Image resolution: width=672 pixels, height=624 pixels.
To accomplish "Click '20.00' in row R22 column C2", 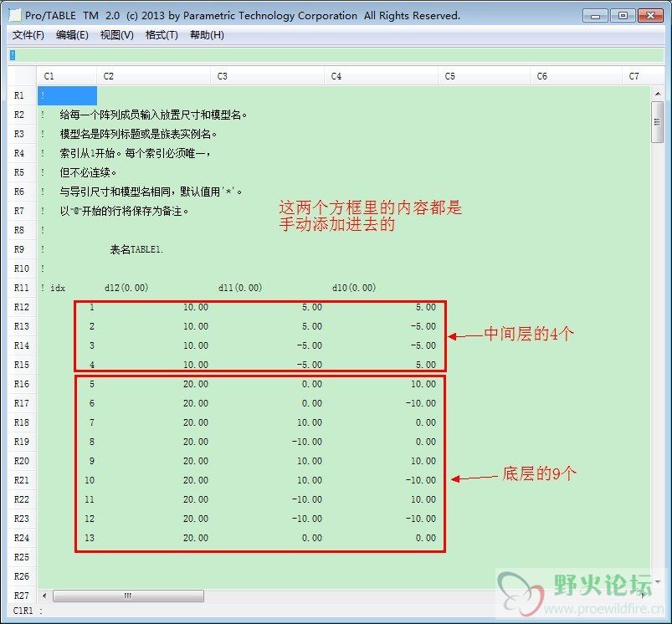I will click(x=196, y=500).
